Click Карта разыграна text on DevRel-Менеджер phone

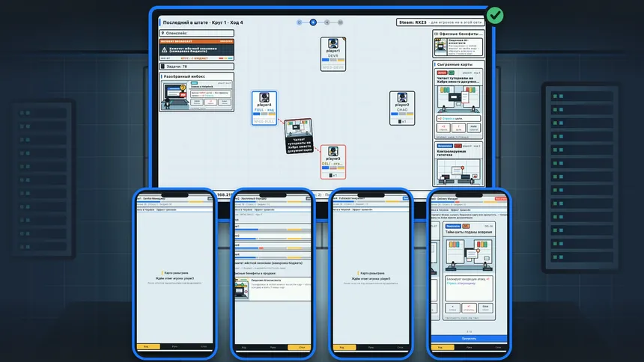(176, 272)
